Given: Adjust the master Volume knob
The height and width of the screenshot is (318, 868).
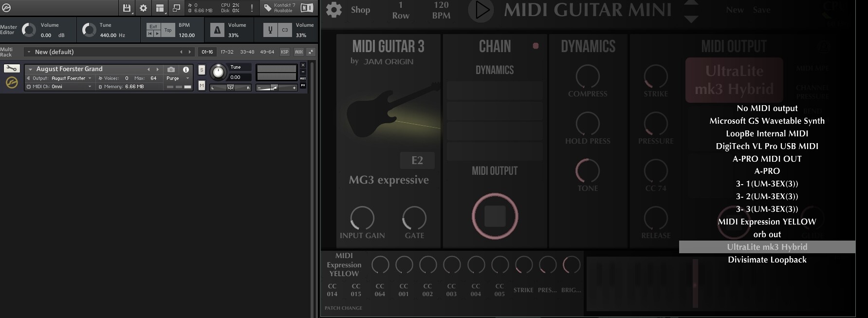Looking at the screenshot, I should pos(29,30).
